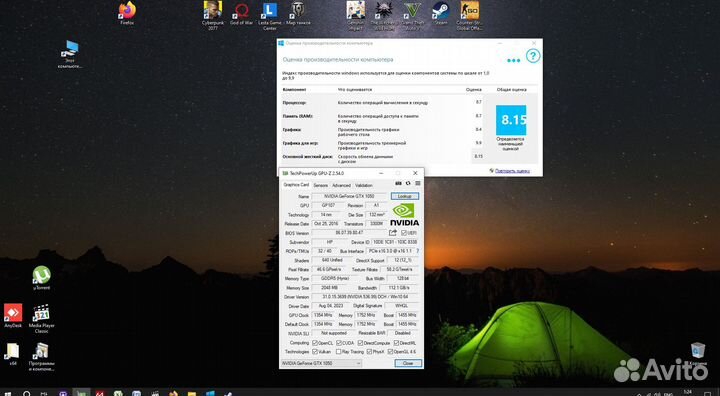The image size is (720, 396).
Task: Toggle the Vulkan checkbox
Action: point(315,351)
